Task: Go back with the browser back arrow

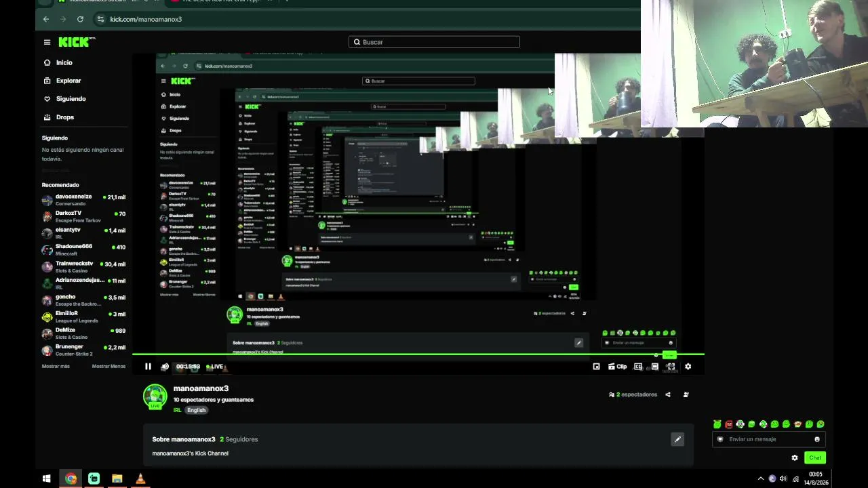Action: click(46, 19)
